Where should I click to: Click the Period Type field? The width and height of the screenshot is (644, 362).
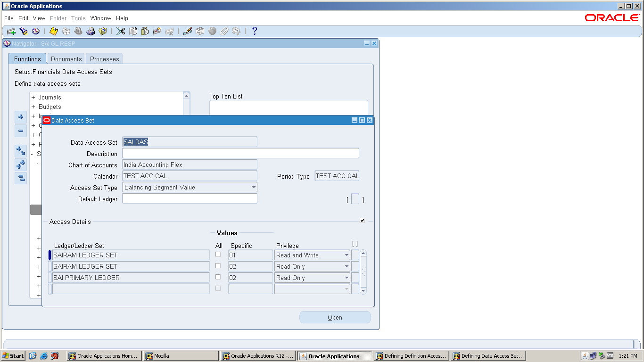(337, 176)
